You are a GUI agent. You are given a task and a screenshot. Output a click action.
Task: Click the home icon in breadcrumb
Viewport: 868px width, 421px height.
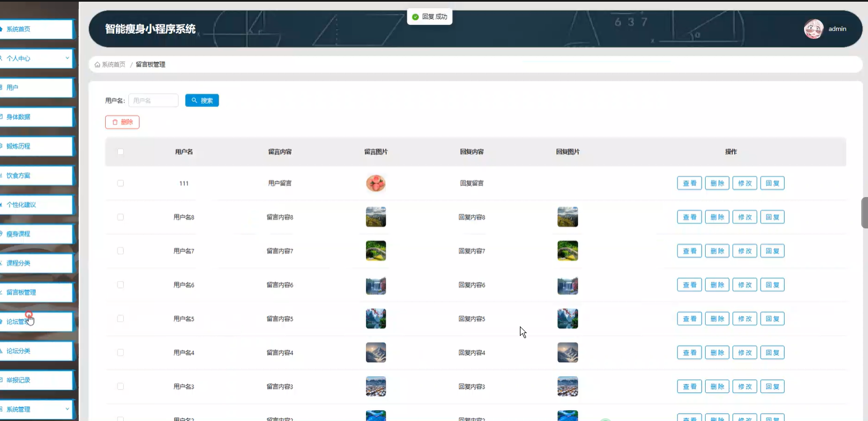pyautogui.click(x=97, y=65)
